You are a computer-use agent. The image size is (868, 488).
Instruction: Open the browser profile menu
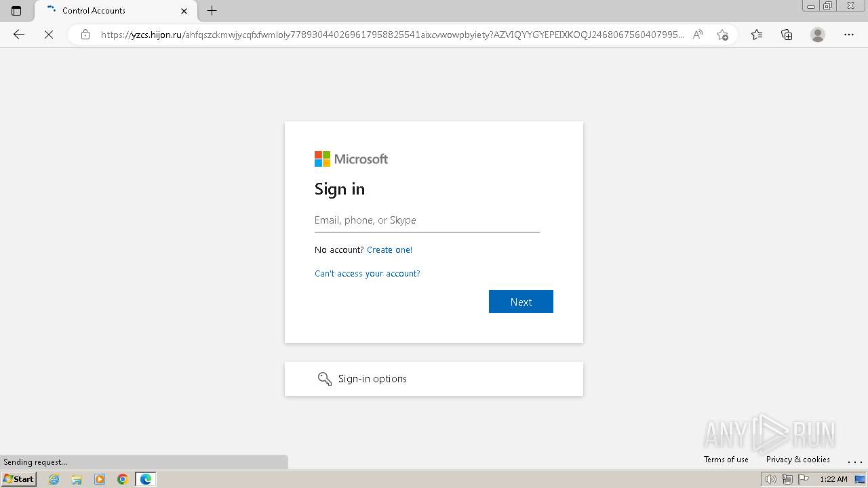tap(818, 35)
